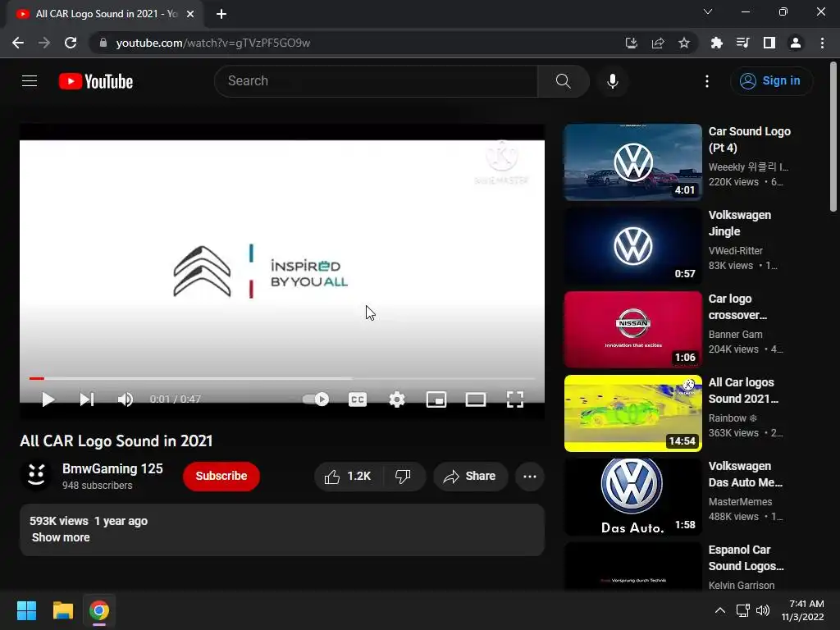840x630 pixels.
Task: Open the Chrome three-dot menu
Action: 822,43
